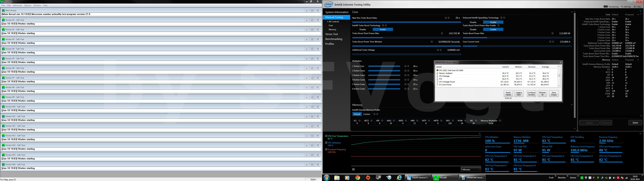Screen dimensions: 644x181
Task: Disable Enhanced Intel SpeedStep Technology
Action: click(x=473, y=22)
